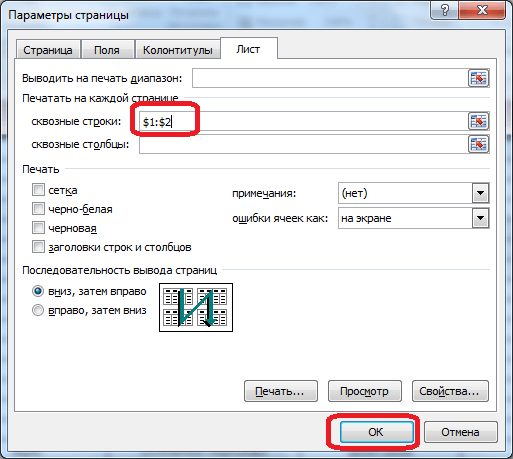513x459 pixels.
Task: Enable заголовки строк и столбцов checkbox
Action: pyautogui.click(x=38, y=247)
